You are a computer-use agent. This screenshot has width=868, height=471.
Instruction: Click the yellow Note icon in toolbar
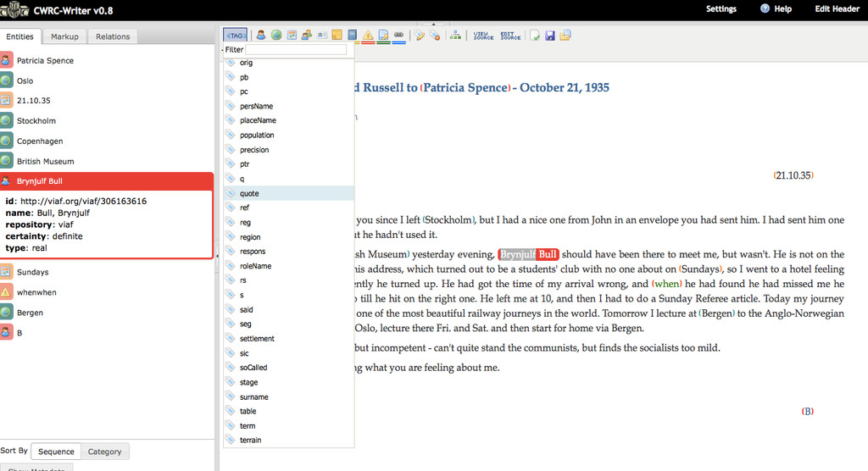337,35
